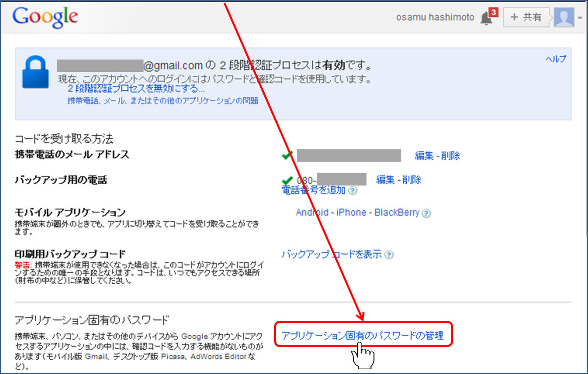Image resolution: width=588 pixels, height=374 pixels.
Task: Open the notifications bell with 3 badge
Action: pyautogui.click(x=486, y=18)
